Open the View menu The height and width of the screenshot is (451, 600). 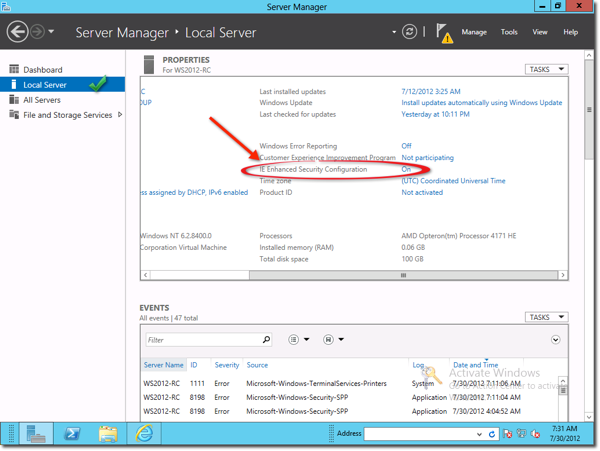coord(540,32)
